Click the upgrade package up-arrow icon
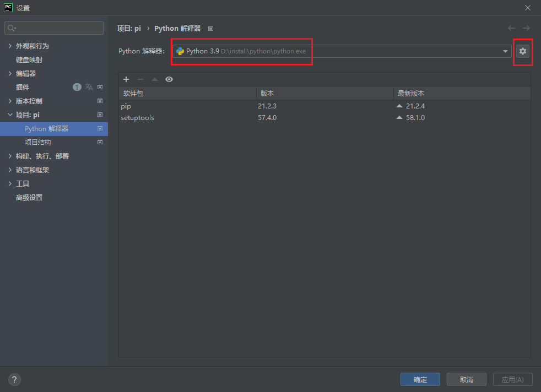 click(x=155, y=79)
